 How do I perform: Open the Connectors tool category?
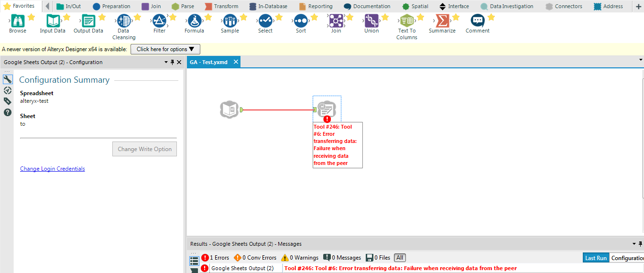(564, 6)
